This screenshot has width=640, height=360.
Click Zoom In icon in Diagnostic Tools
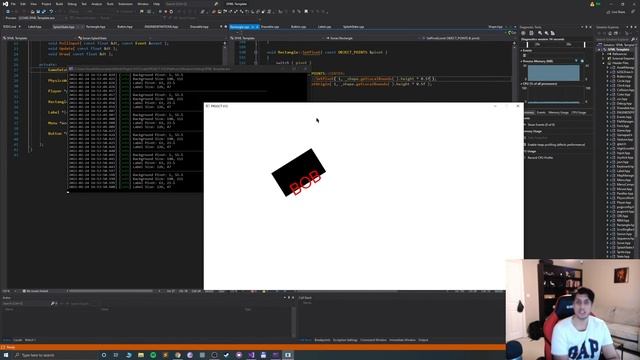pyautogui.click(x=540, y=33)
